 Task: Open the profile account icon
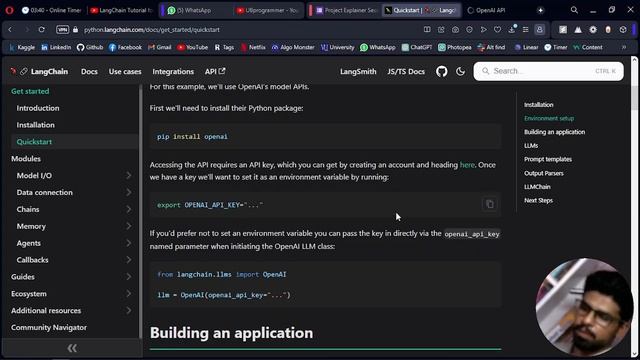(540, 29)
